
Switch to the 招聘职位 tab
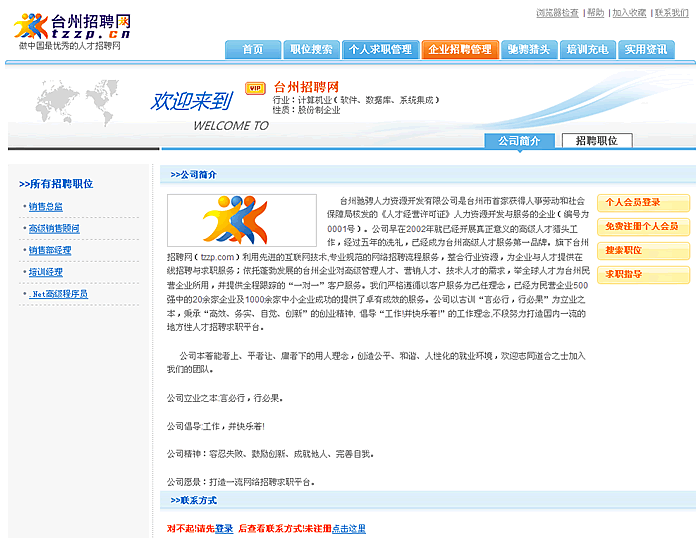[596, 141]
